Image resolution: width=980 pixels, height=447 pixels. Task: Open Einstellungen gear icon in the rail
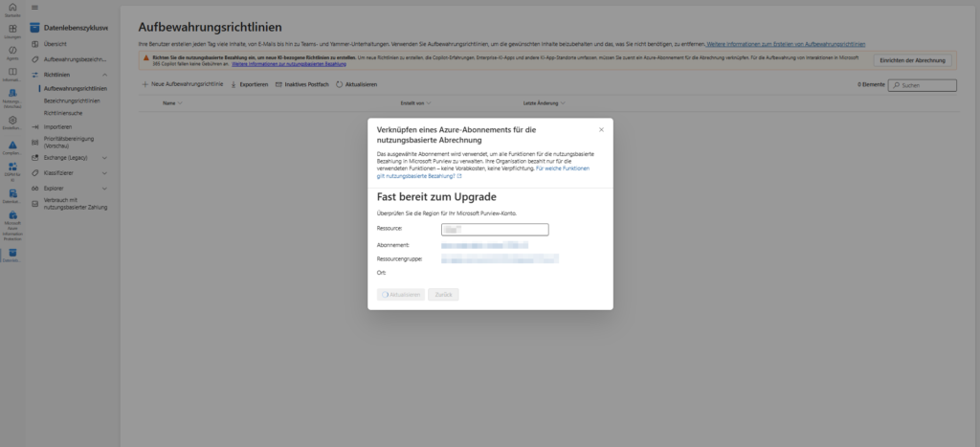click(12, 121)
